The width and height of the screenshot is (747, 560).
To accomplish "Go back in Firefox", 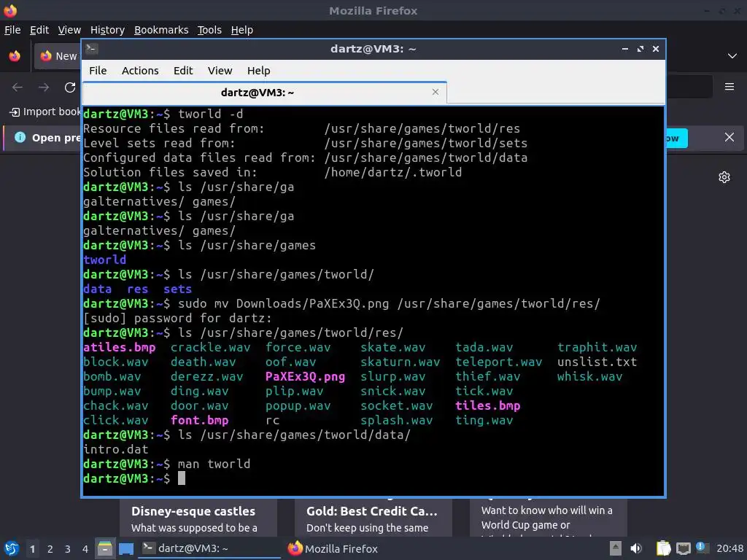I will coord(18,87).
